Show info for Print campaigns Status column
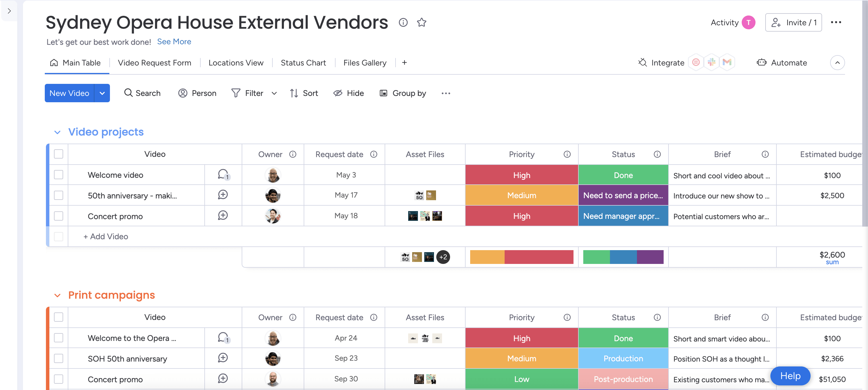This screenshot has height=390, width=868. point(657,318)
